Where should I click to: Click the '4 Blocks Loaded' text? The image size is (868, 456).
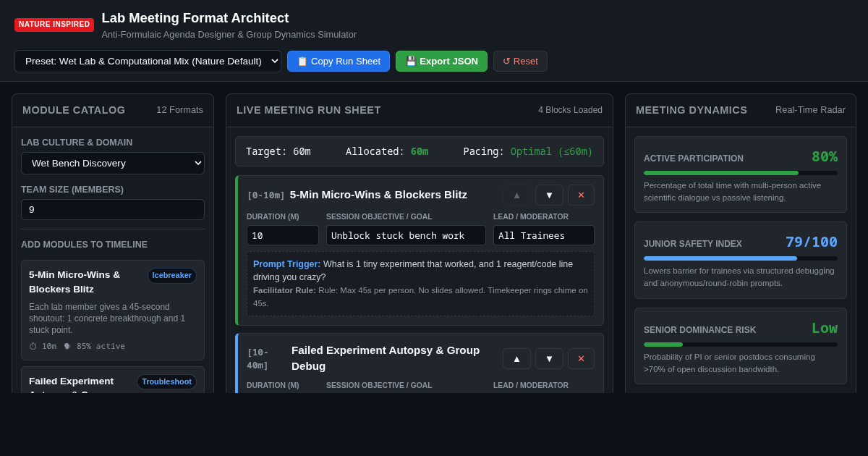click(x=570, y=110)
